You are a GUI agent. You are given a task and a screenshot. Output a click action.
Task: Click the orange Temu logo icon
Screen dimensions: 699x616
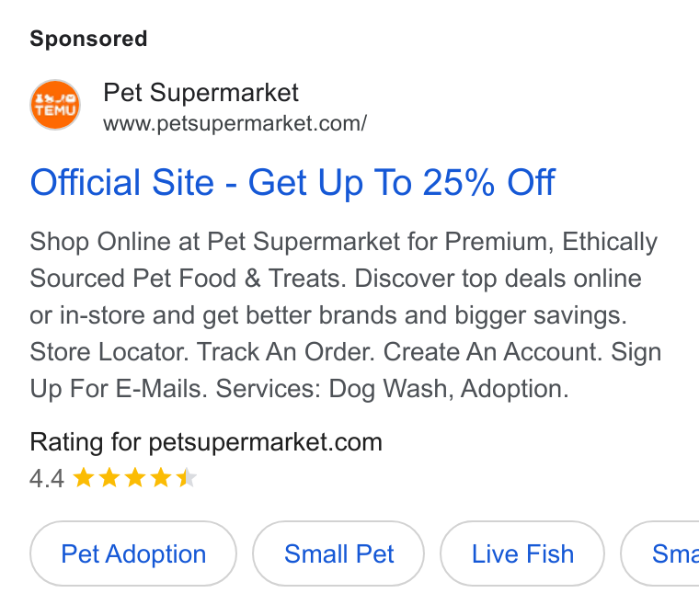click(x=55, y=105)
